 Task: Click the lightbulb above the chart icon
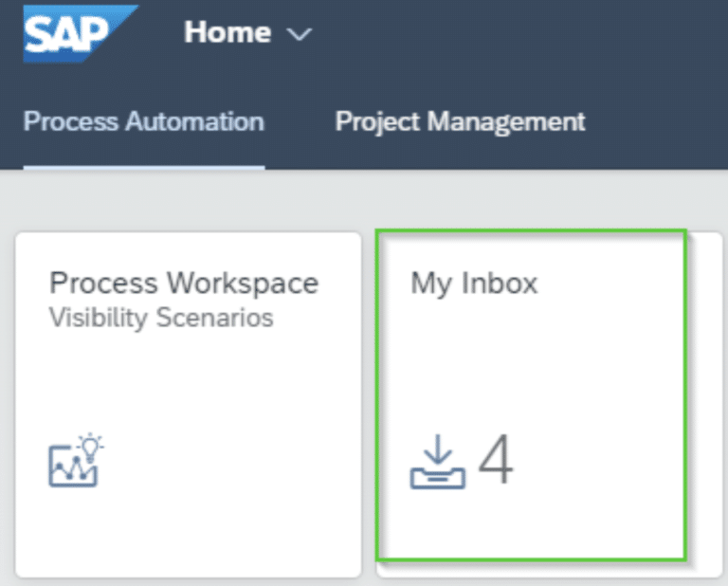tap(91, 447)
